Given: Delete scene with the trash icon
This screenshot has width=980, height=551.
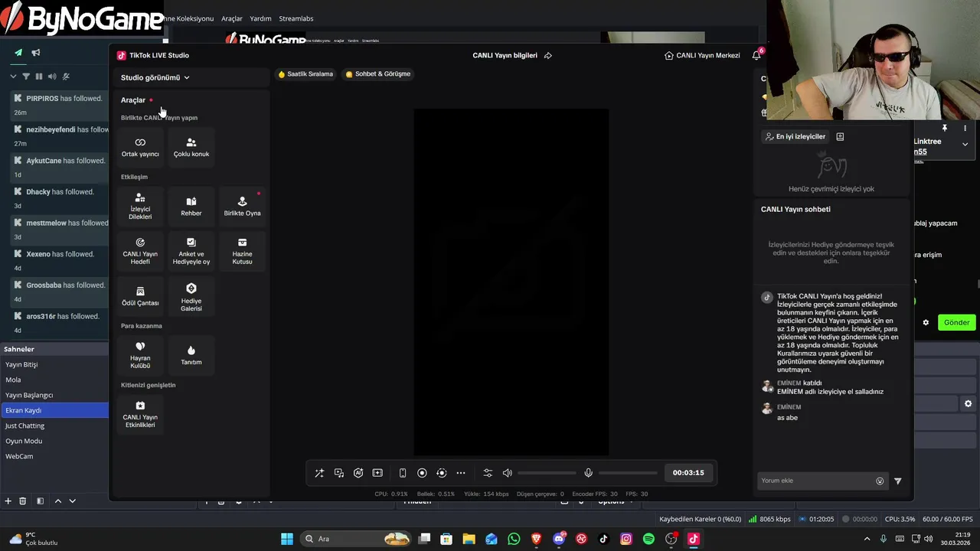Looking at the screenshot, I should tap(22, 501).
